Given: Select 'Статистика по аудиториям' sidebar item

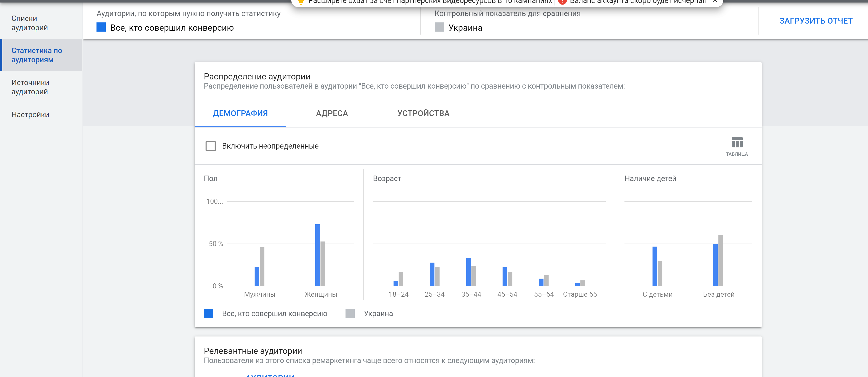Looking at the screenshot, I should (37, 55).
